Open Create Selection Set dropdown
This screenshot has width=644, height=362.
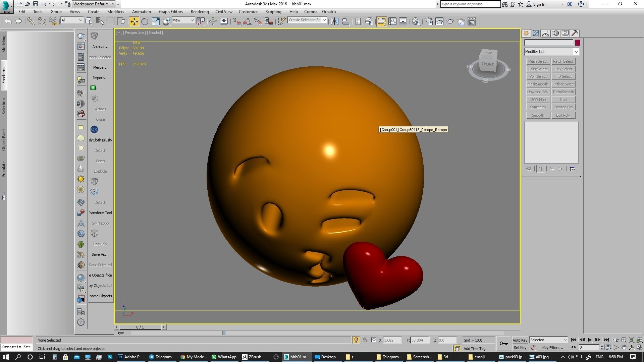coord(307,20)
